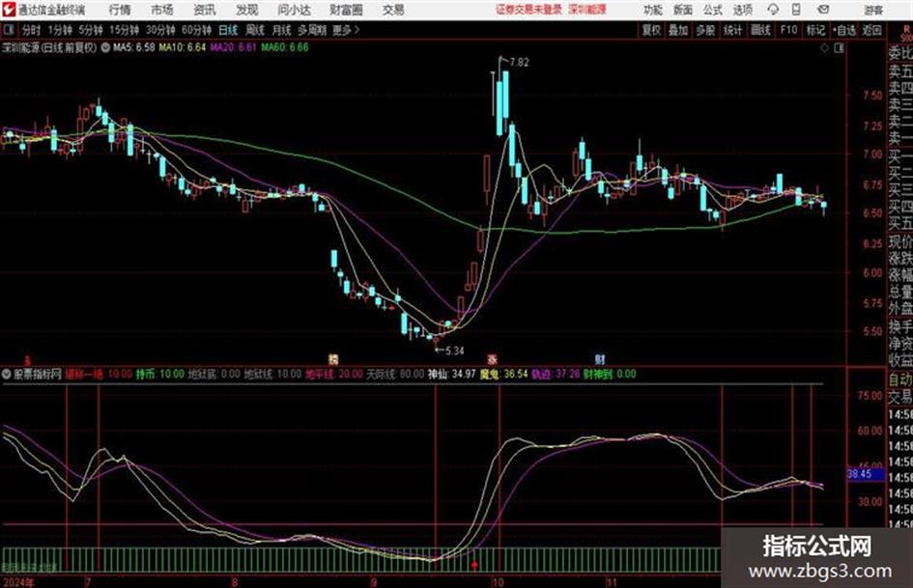Click the MA20: 6.61 indicator label
This screenshot has width=913, height=588.
pos(233,47)
